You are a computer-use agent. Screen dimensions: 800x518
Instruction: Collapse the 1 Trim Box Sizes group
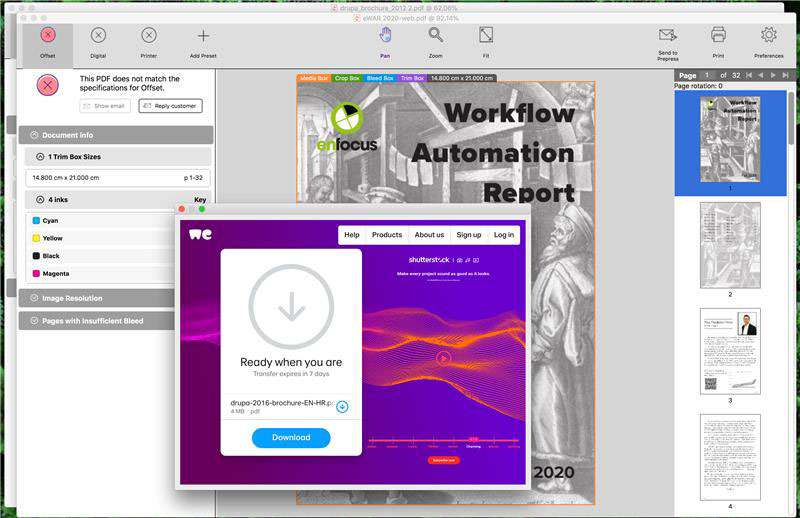(x=39, y=157)
